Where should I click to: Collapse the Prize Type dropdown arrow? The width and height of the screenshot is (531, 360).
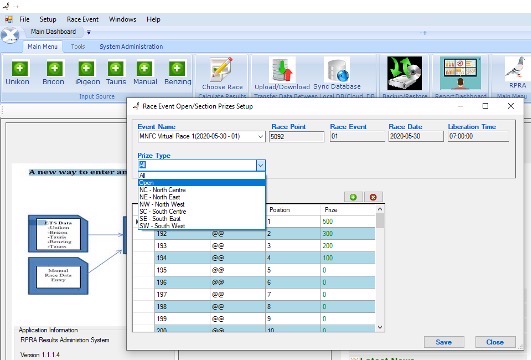pyautogui.click(x=260, y=165)
